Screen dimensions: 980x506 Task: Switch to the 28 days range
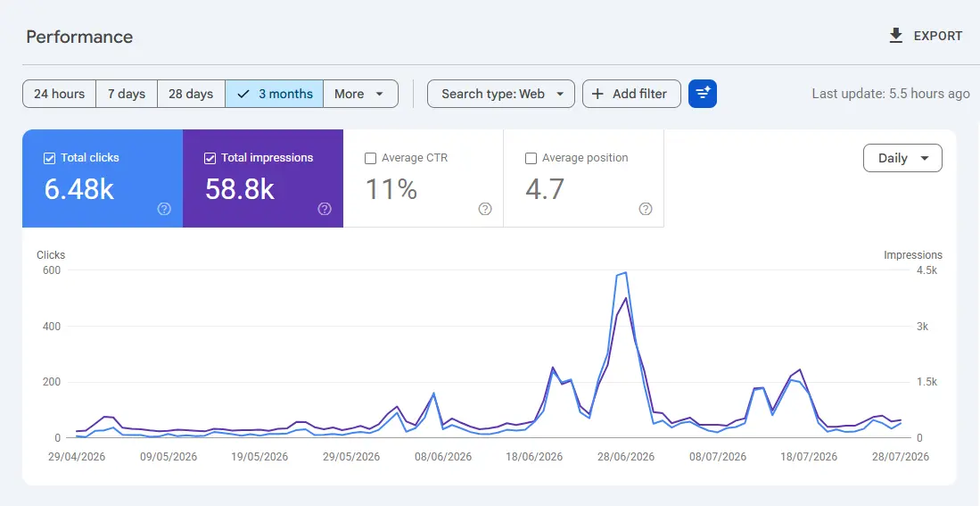191,94
